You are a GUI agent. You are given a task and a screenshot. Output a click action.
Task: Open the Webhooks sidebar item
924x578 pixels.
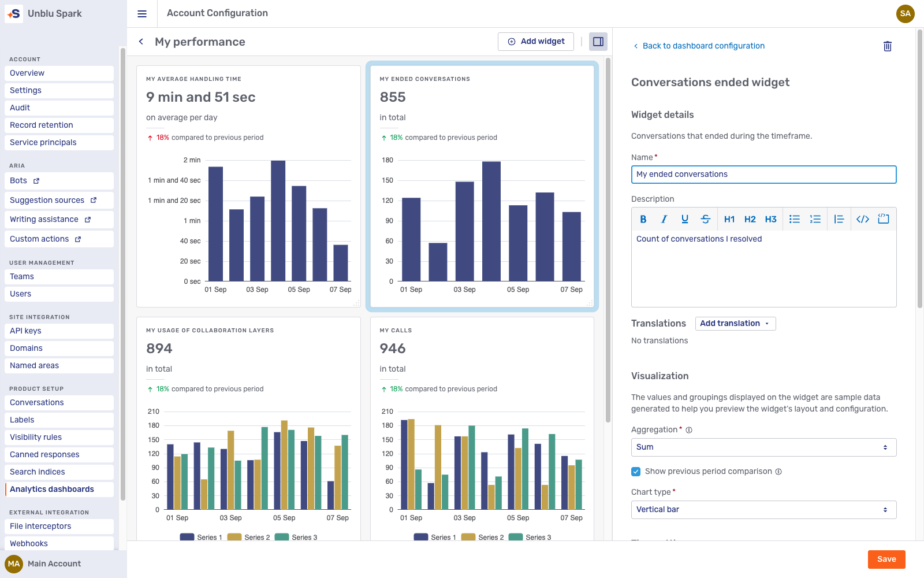pos(59,543)
